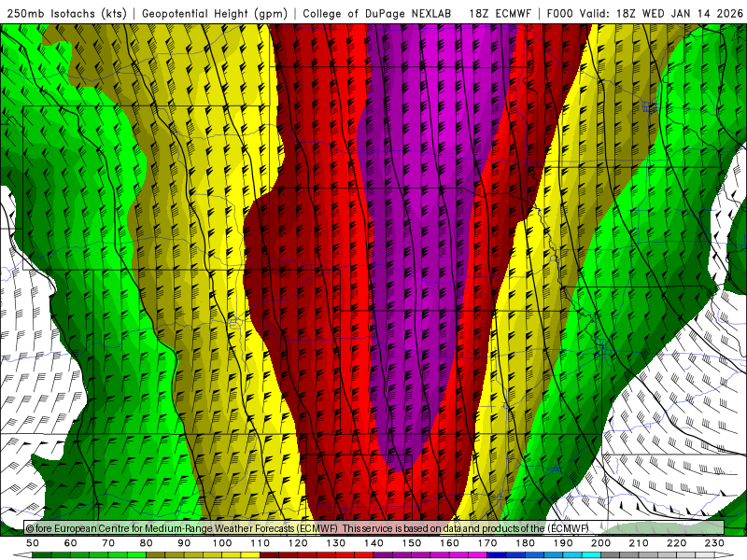Click the legend value 120
Screen dimensions: 747x560
pos(298,543)
